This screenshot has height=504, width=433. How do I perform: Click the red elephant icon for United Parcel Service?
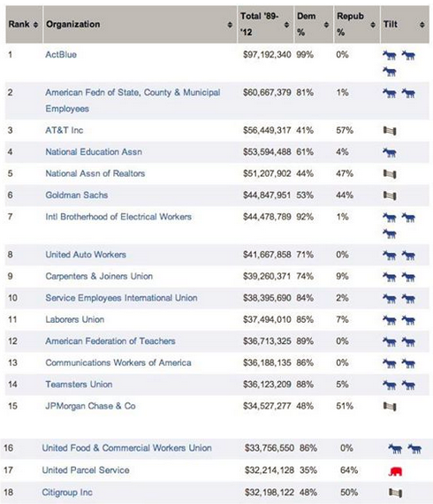pos(395,471)
